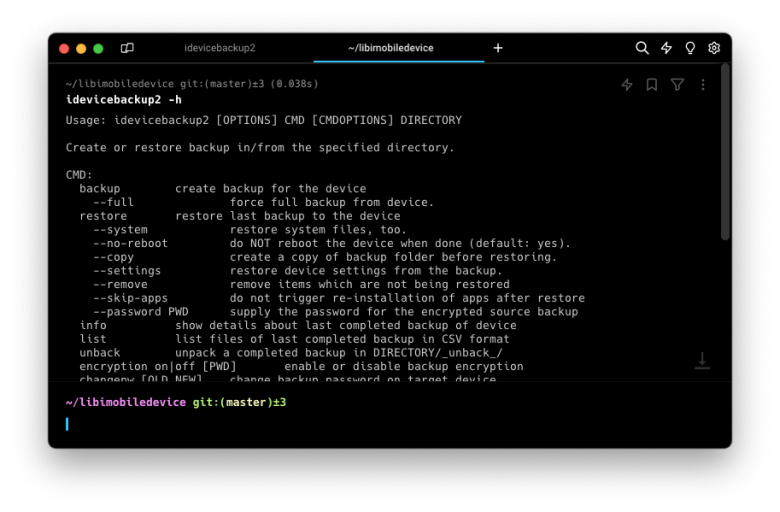Click the '--no-reboot' option text
The height and width of the screenshot is (512, 780).
[130, 243]
